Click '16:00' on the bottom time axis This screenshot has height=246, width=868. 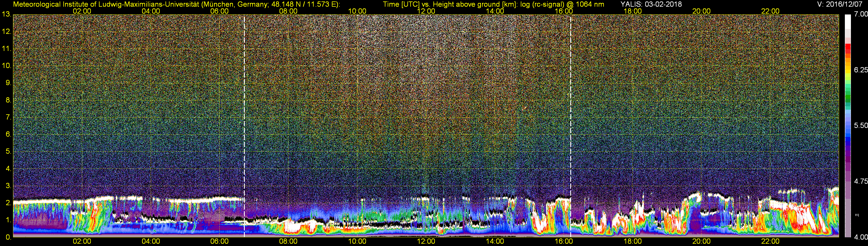(x=564, y=241)
